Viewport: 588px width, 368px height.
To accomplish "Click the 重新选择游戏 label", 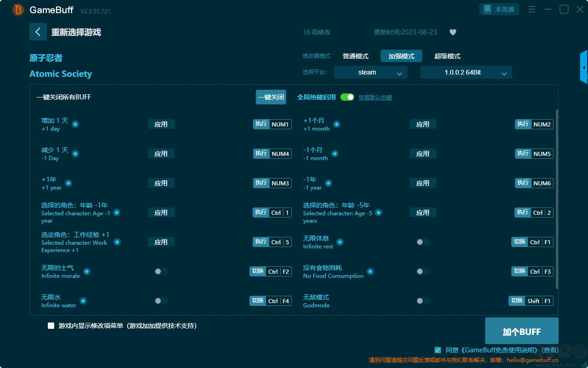I will (x=76, y=32).
